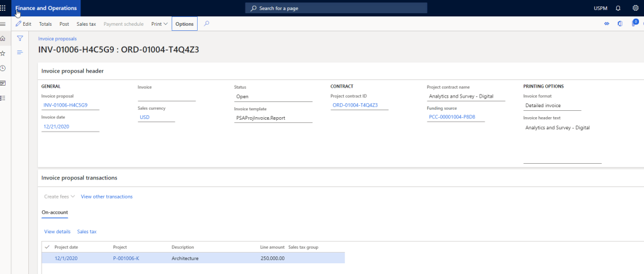Screen dimensions: 644x274
Task: Select the On-account tab
Action: (x=55, y=213)
